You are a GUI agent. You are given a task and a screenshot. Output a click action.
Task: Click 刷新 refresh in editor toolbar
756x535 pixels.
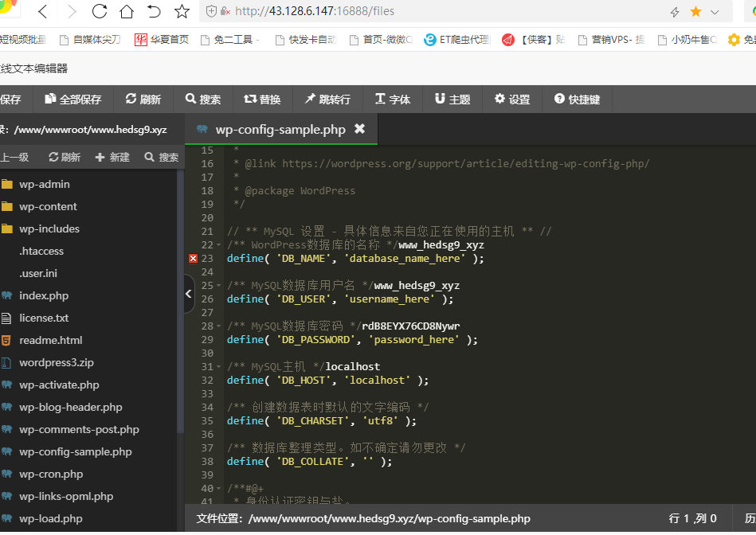143,100
